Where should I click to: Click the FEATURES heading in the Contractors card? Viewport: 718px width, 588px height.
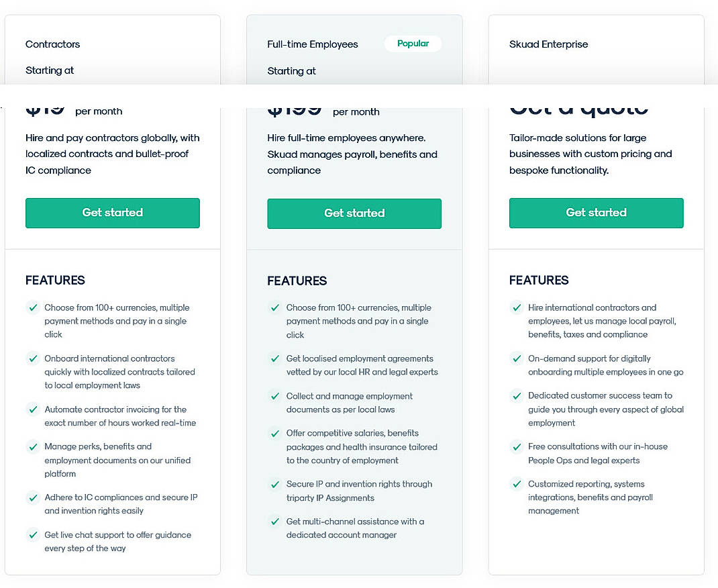(55, 281)
